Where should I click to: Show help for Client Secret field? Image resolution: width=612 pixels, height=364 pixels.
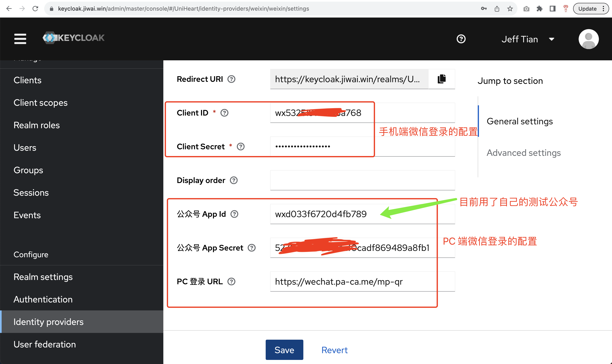tap(241, 146)
